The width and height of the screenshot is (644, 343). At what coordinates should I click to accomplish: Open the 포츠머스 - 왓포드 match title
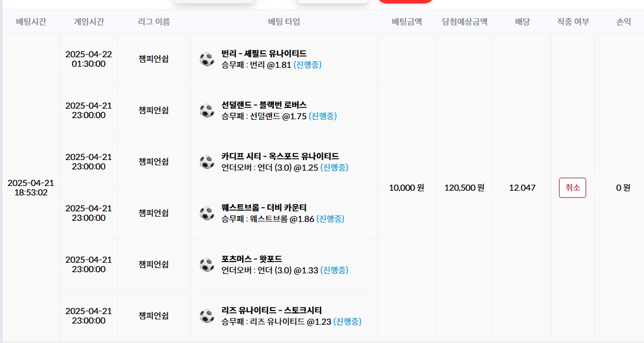(x=251, y=259)
